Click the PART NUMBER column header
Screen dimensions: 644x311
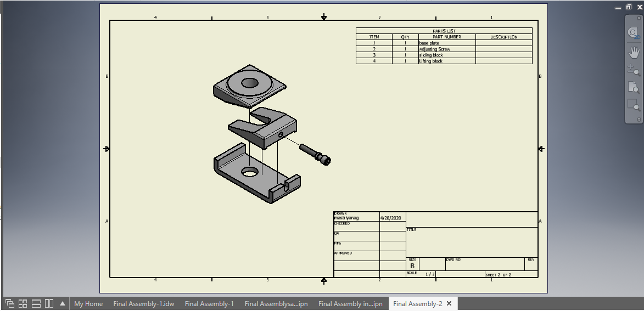[x=447, y=37]
